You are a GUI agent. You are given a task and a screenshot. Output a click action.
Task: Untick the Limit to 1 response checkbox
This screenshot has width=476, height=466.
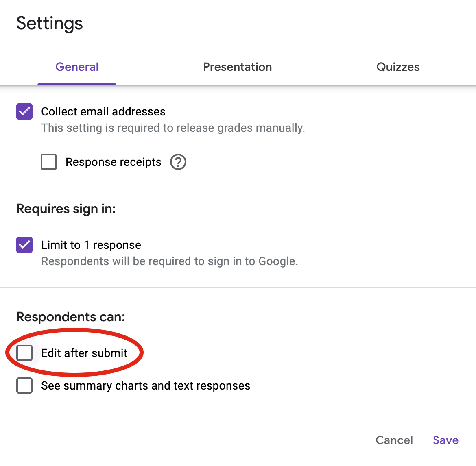coord(24,245)
